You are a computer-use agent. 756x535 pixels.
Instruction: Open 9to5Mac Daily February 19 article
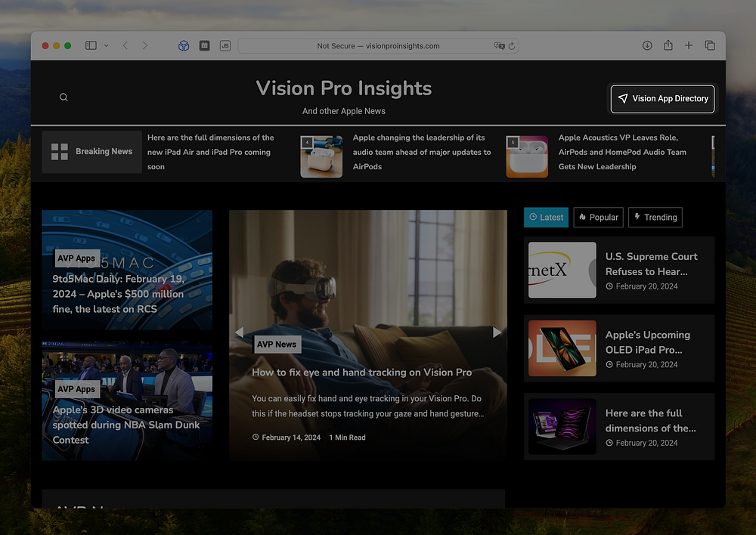tap(119, 294)
